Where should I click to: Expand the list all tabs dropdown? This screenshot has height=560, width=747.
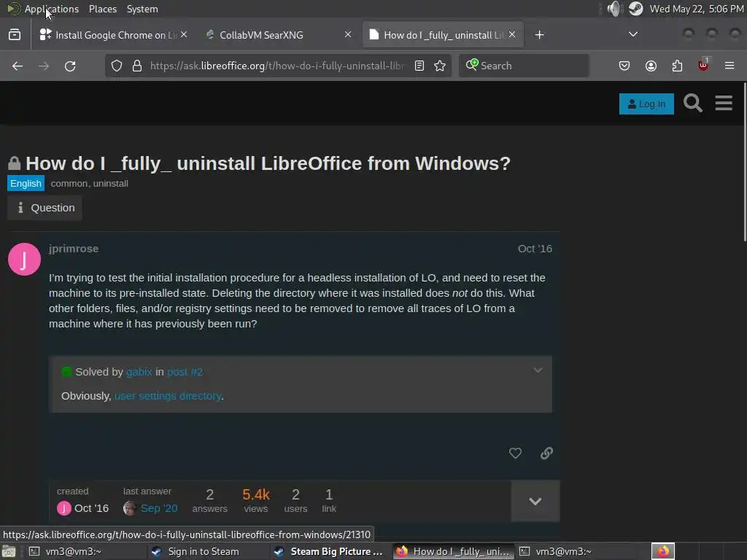click(x=632, y=34)
